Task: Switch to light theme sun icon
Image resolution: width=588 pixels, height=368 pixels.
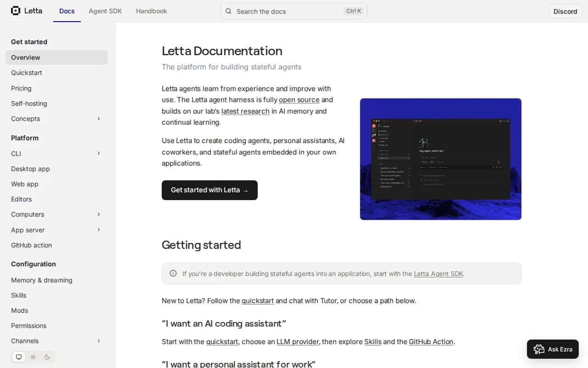Action: (x=33, y=357)
